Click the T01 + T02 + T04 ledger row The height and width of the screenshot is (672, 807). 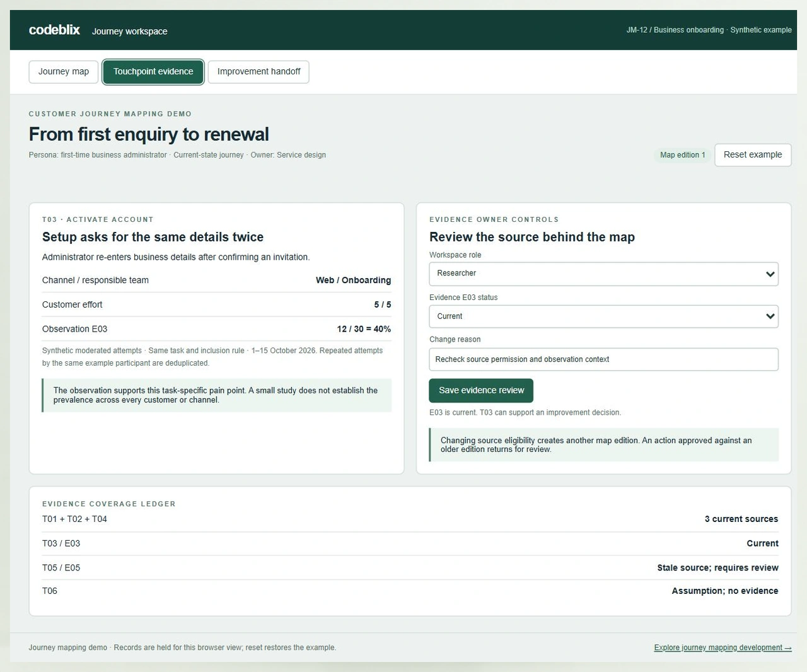[x=410, y=519]
